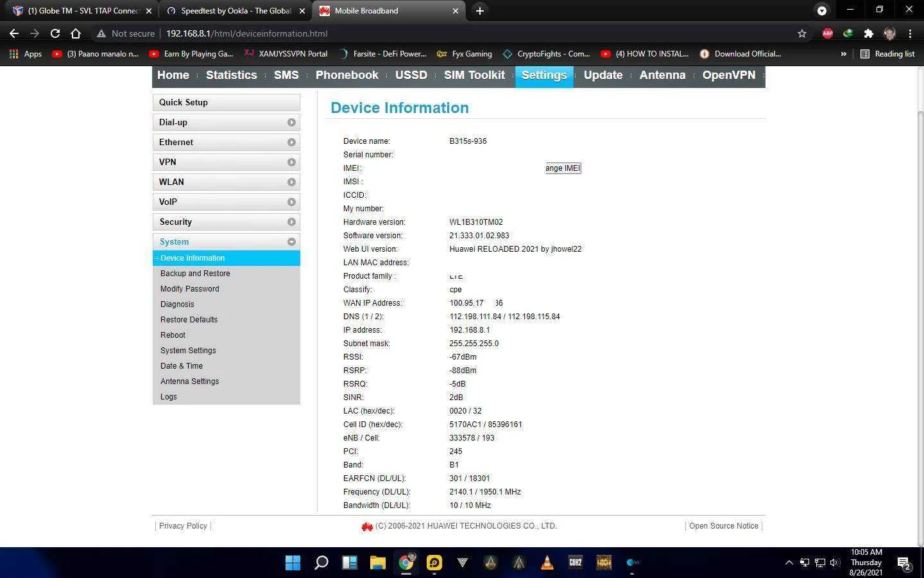Expand the Ethernet sidebar section
The image size is (924, 578).
pos(227,142)
